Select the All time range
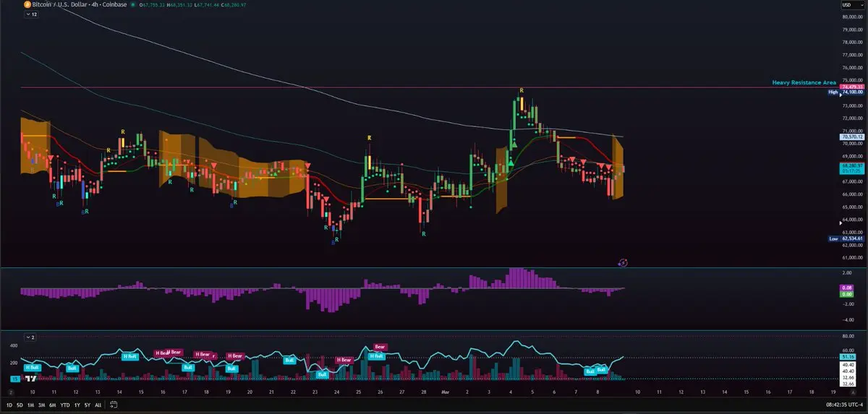868x414 pixels. click(98, 405)
